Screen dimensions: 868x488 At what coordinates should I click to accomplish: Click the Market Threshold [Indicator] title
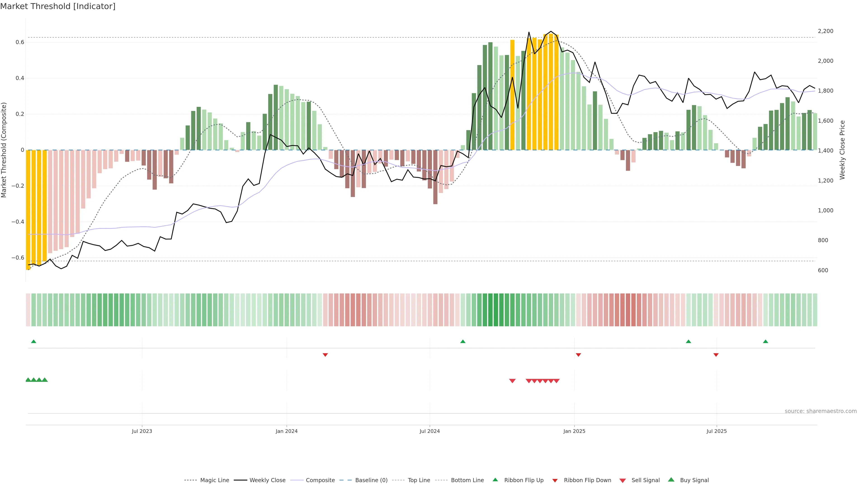tap(58, 6)
